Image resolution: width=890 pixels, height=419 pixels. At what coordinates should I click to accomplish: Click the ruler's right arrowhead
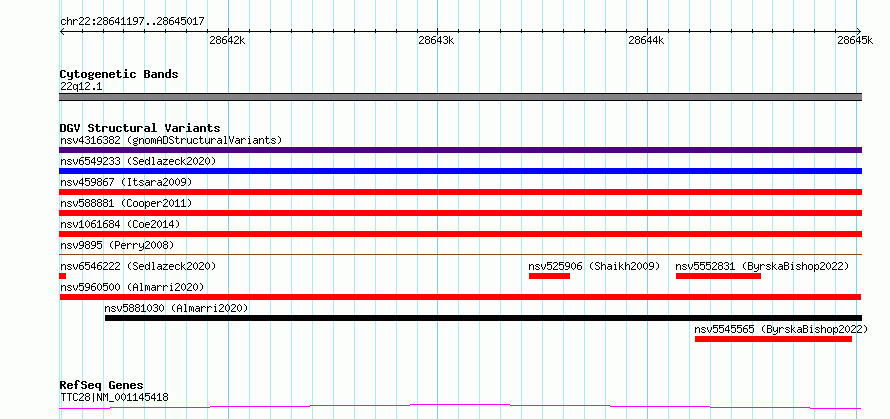coord(859,31)
